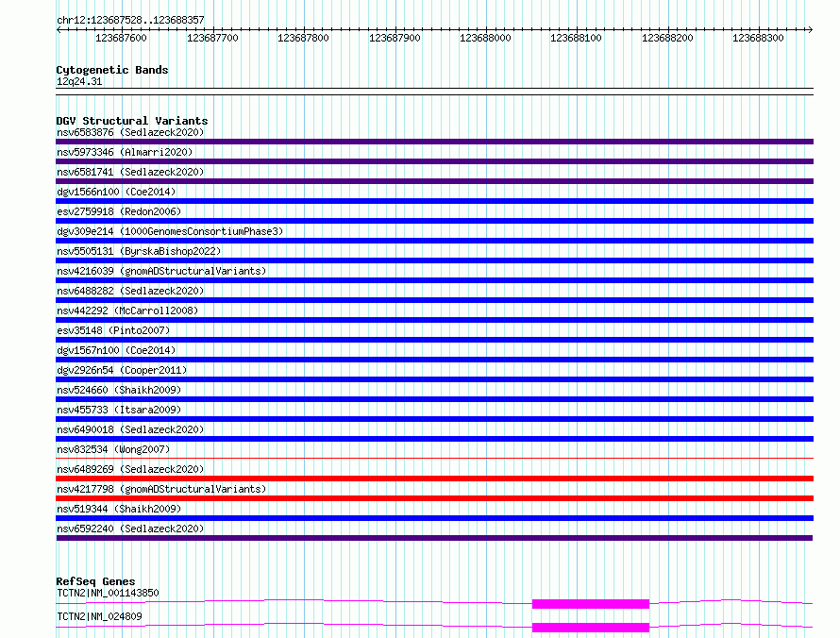Click ruler position 123687700

point(212,38)
